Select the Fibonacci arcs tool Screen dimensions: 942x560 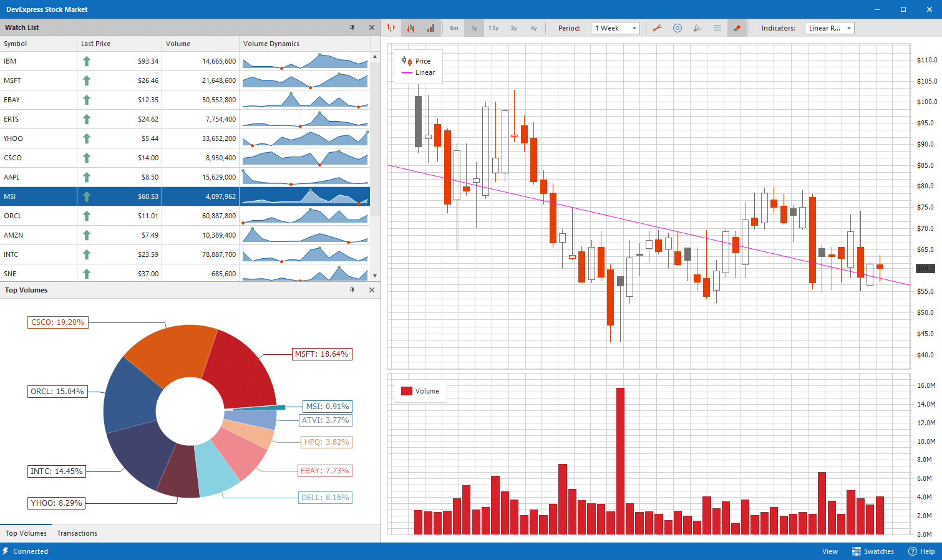tap(677, 28)
